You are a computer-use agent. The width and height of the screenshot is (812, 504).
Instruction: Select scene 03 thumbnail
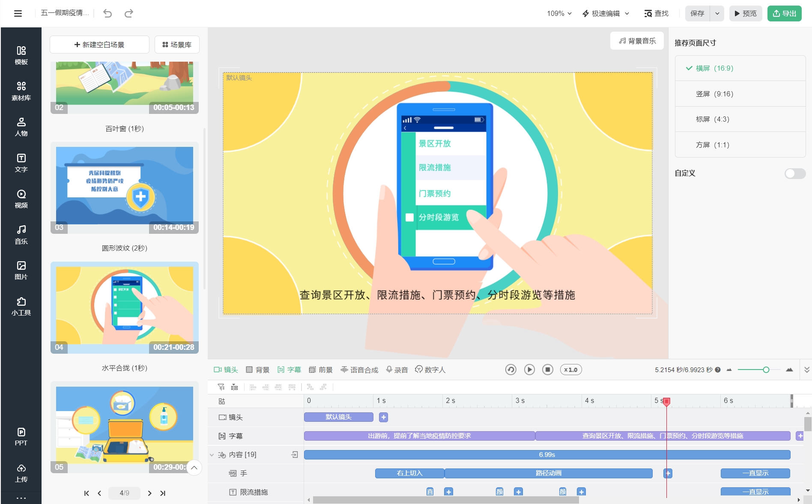point(125,188)
